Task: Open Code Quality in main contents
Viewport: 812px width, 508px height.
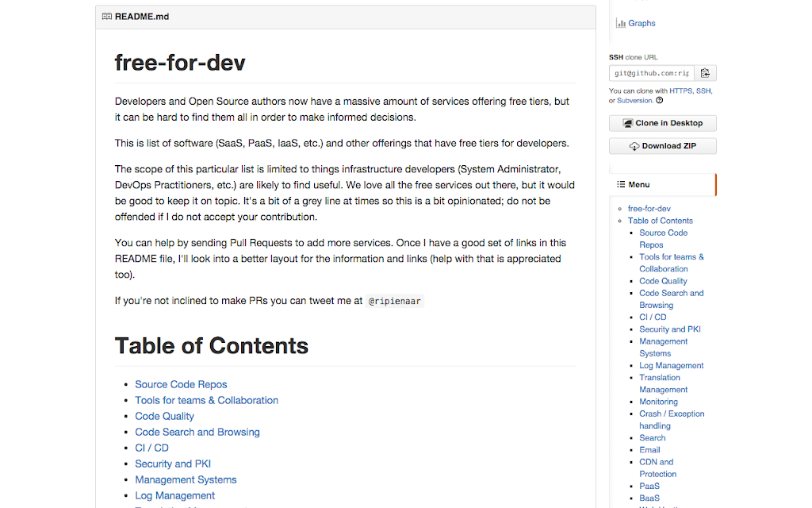Action: coord(164,416)
